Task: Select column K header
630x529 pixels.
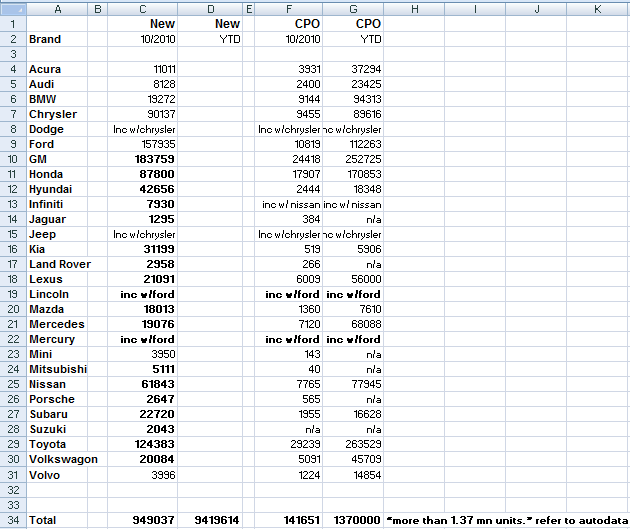Action: (x=597, y=9)
